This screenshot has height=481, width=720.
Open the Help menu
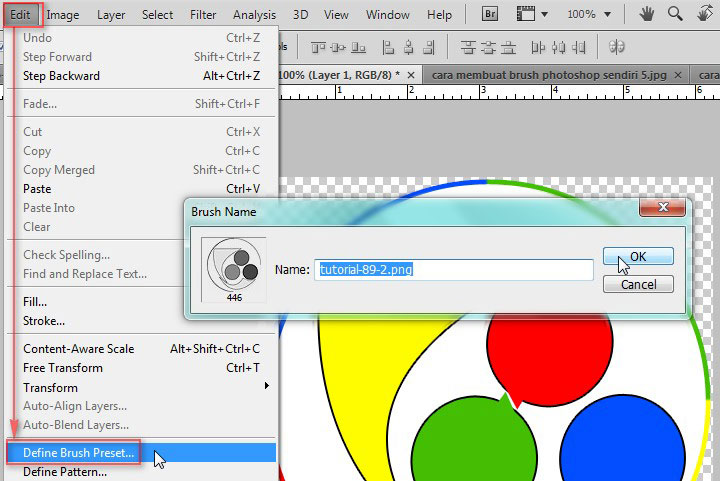coord(439,15)
